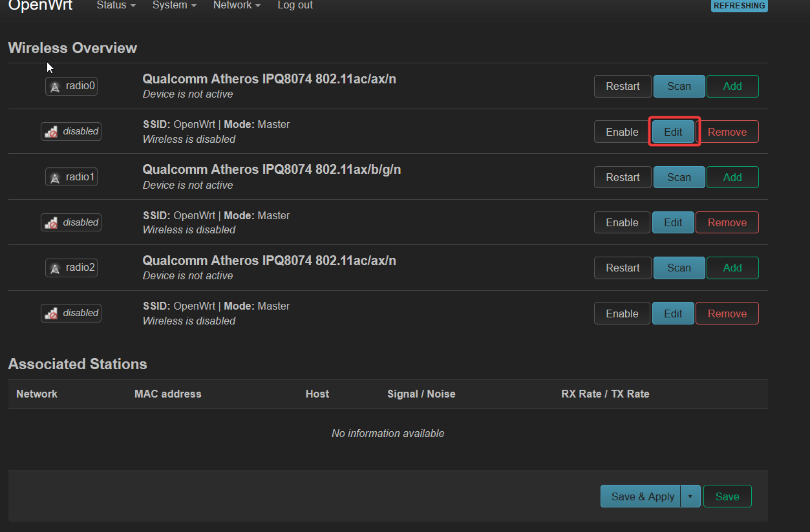Enable the wireless network on radio0
The height and width of the screenshot is (532, 810).
click(621, 132)
